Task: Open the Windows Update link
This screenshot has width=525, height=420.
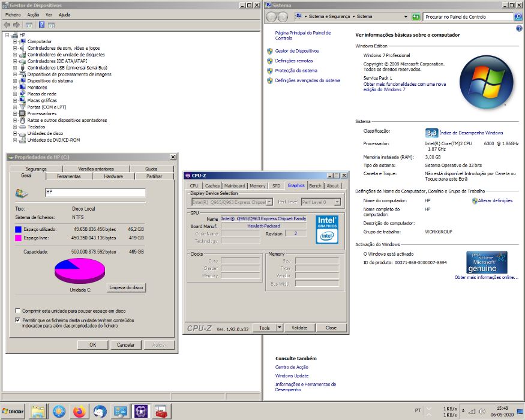Action: coord(292,376)
